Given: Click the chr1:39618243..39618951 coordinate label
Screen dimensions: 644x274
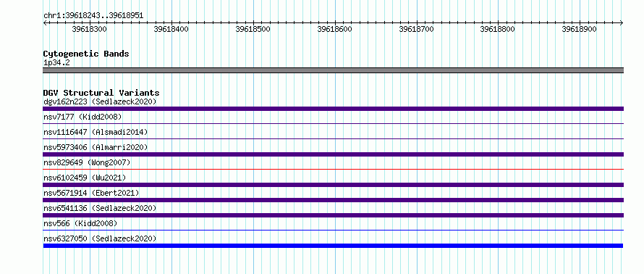Looking at the screenshot, I should (x=93, y=16).
